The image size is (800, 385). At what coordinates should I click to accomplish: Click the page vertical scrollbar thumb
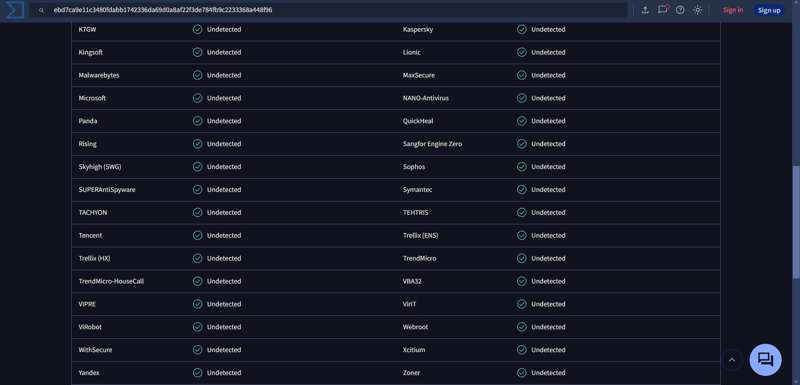796,222
